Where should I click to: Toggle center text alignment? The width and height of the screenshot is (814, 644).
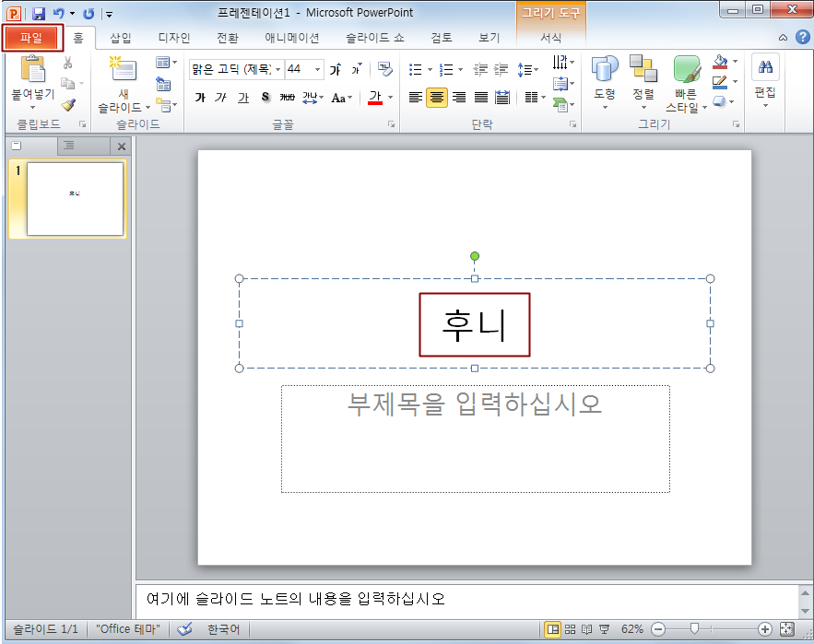(437, 98)
